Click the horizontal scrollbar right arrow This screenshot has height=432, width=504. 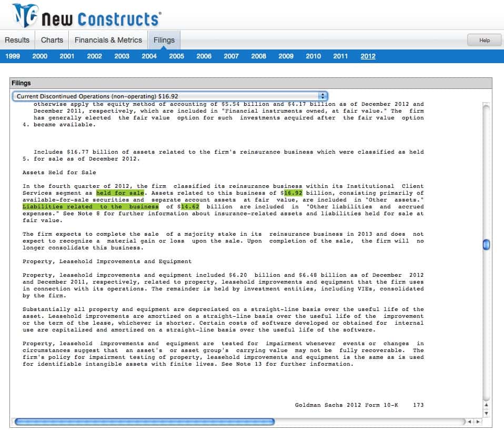click(478, 421)
